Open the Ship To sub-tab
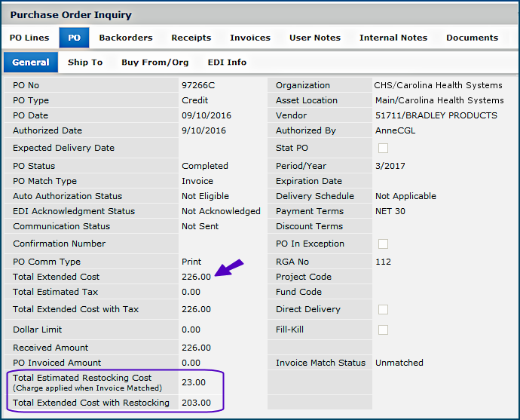 85,63
